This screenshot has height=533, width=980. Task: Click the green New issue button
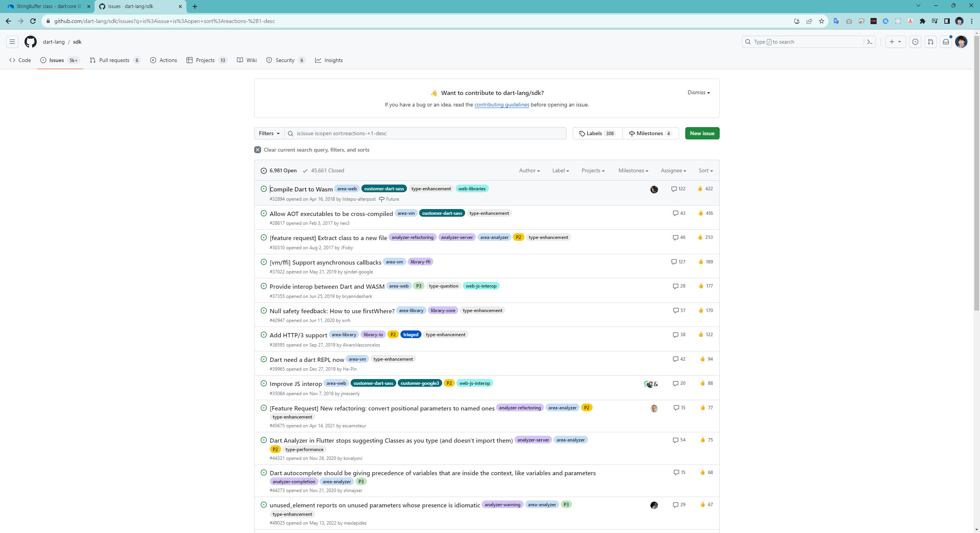pyautogui.click(x=702, y=133)
